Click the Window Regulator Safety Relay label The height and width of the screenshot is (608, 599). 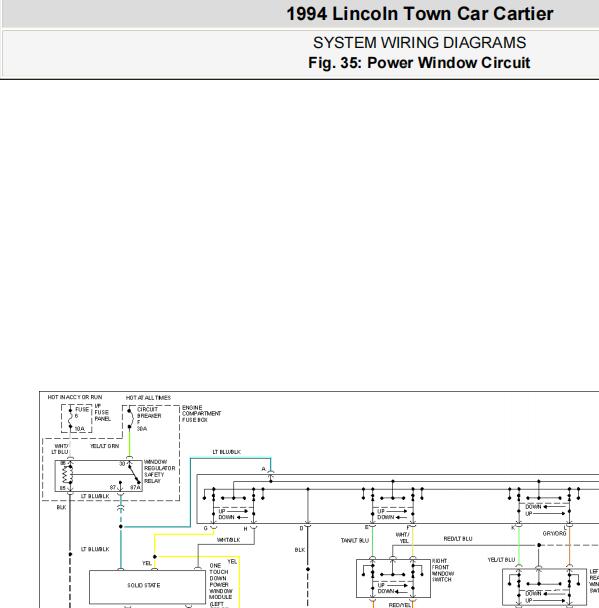[160, 472]
